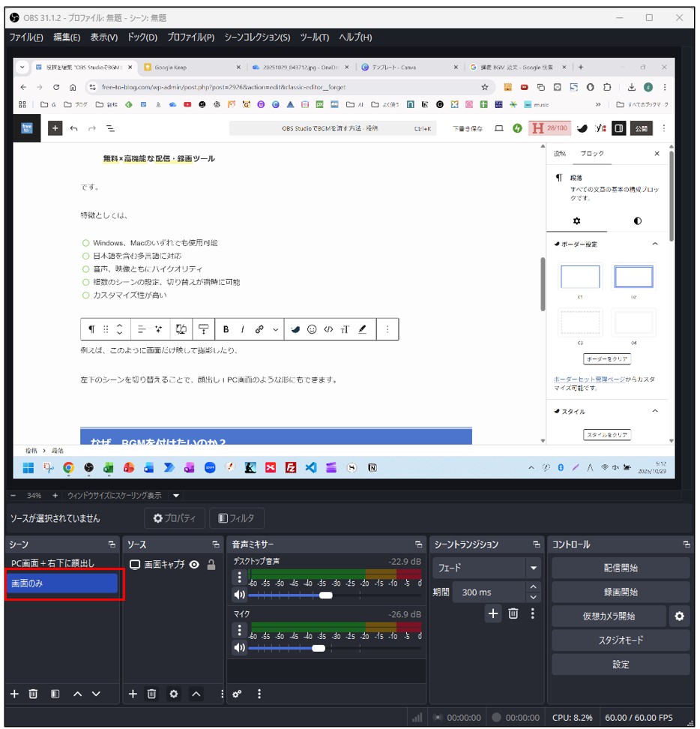Open source properties gear in Sources toolbar
700x729 pixels.
[x=174, y=694]
